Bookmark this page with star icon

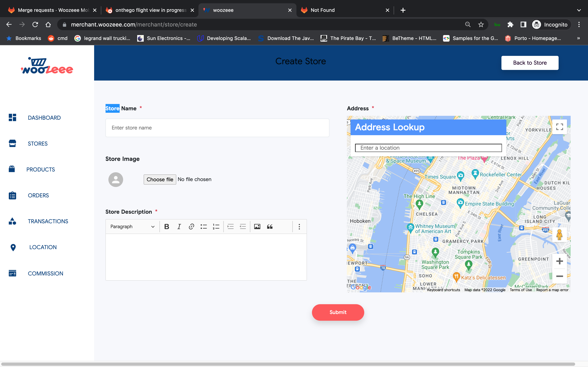[x=481, y=24]
